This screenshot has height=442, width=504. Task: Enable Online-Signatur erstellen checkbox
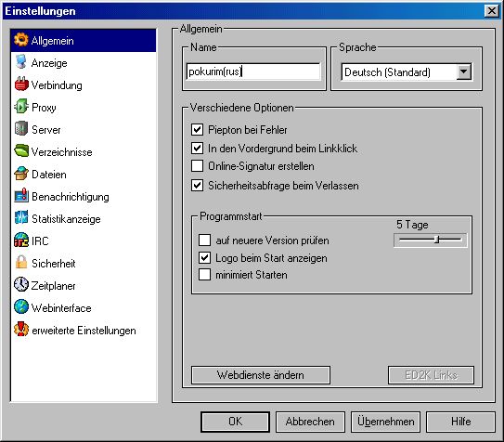pos(197,166)
